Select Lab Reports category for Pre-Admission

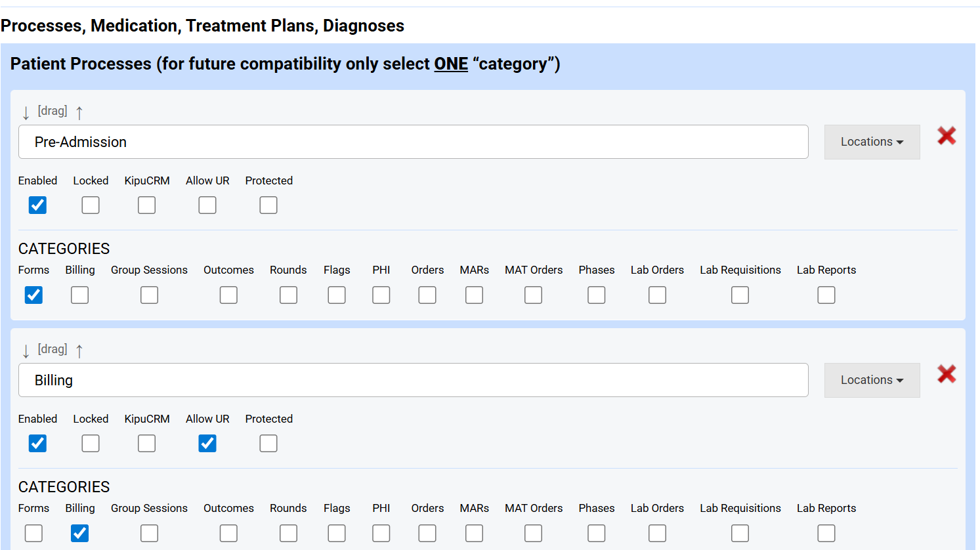click(x=826, y=295)
